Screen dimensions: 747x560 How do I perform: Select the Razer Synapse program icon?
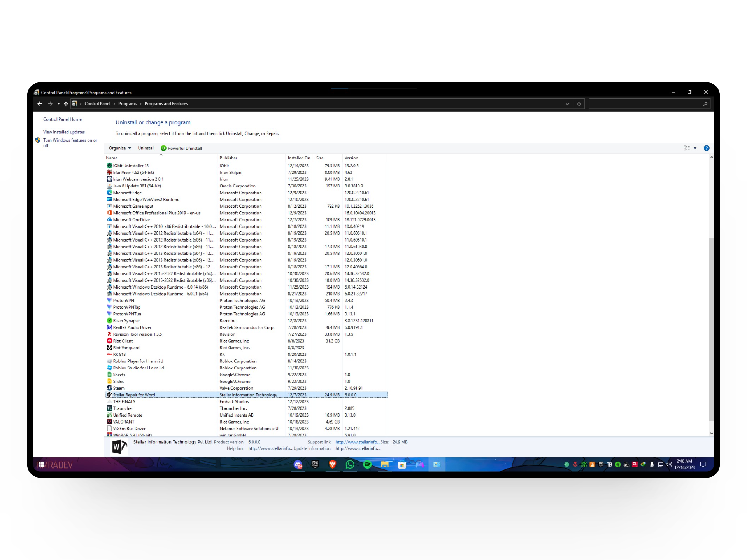[x=109, y=321]
